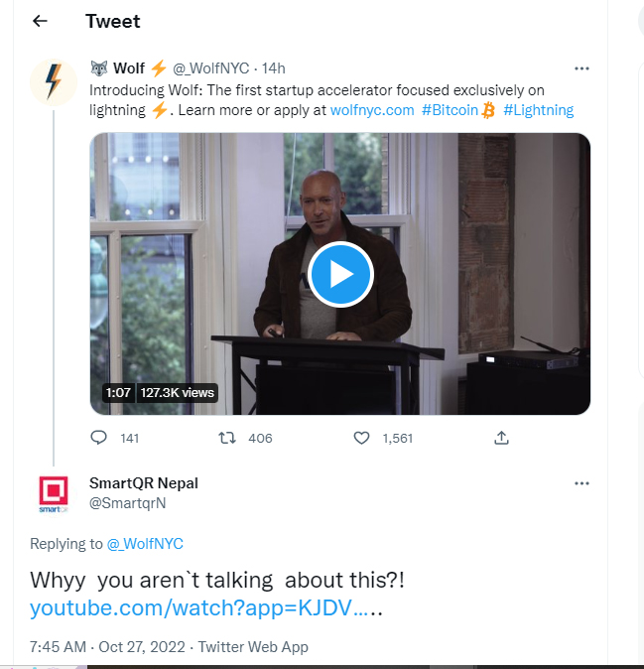This screenshot has height=669, width=644.
Task: Retweet the Wolf tweet
Action: tap(226, 438)
